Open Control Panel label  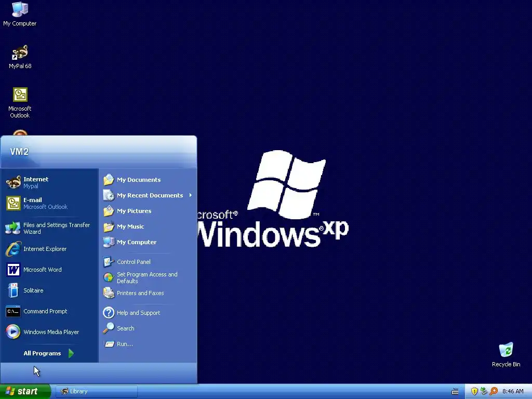(134, 262)
